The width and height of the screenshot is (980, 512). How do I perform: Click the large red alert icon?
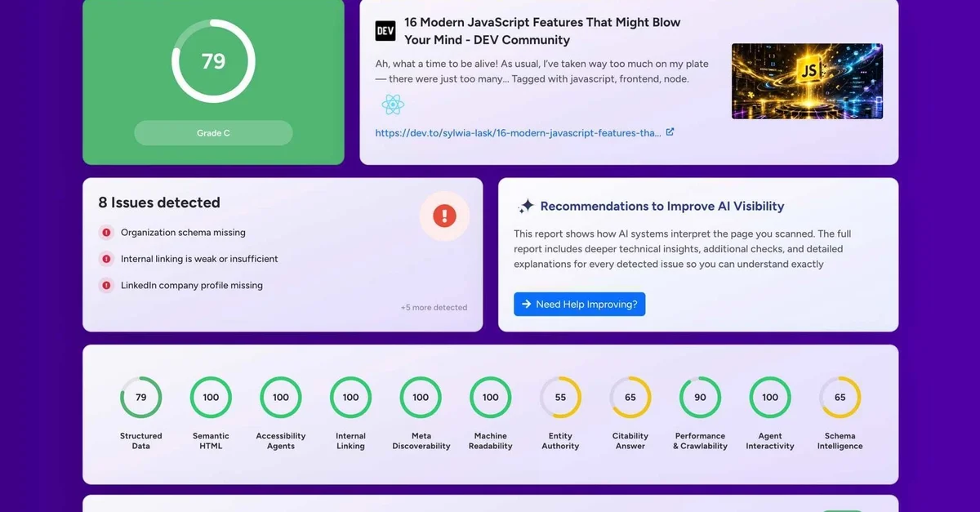pos(444,216)
